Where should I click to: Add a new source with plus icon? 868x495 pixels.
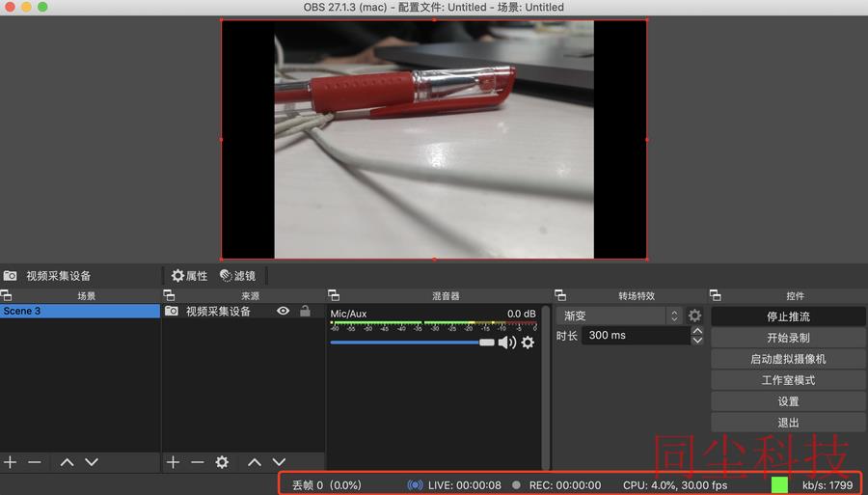coord(173,462)
